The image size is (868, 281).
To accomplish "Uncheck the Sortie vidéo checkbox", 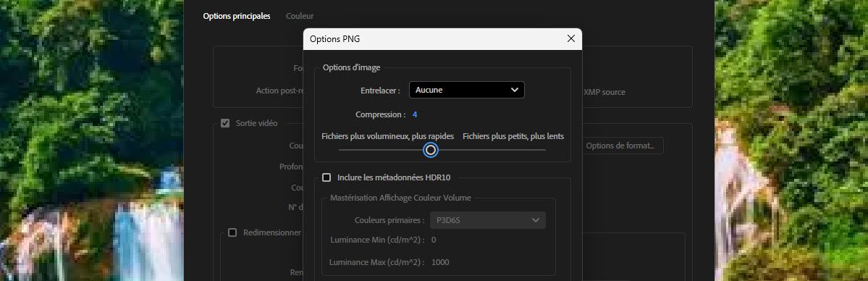I will (x=224, y=123).
